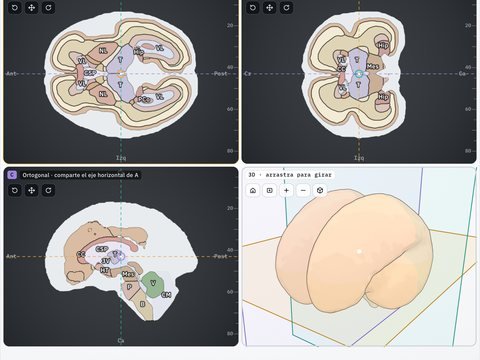Viewport: 480px width, 360px height.
Task: Rotate panel C sagittal view clockwise
Action: (49, 190)
